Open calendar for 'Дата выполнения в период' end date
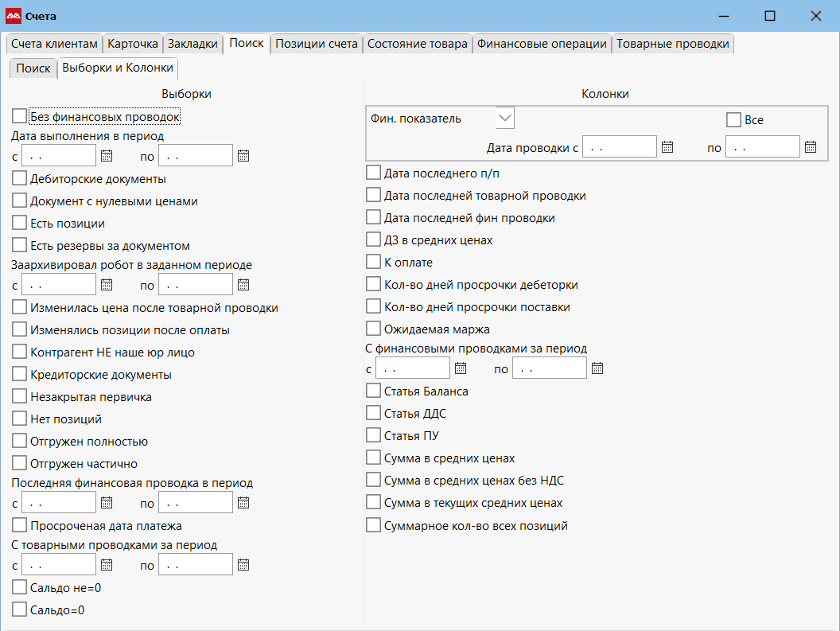 (243, 156)
